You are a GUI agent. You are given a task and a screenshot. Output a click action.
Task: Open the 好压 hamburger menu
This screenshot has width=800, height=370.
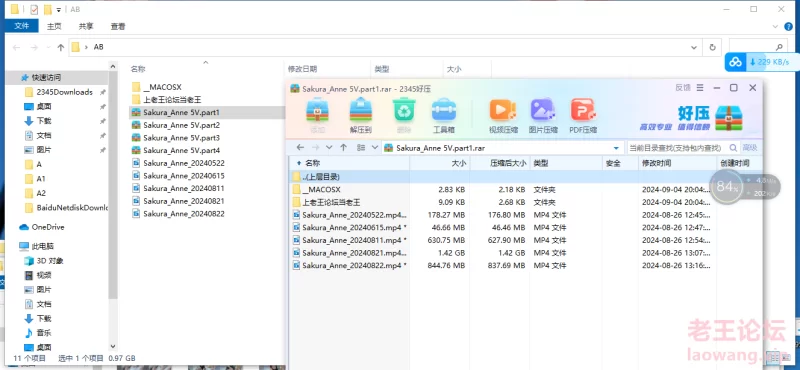700,88
